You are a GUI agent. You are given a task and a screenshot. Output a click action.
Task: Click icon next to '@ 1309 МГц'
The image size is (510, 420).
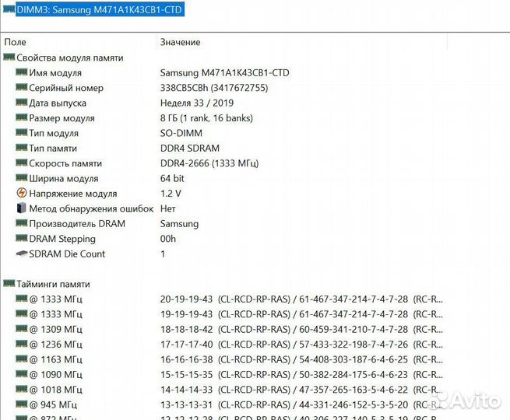point(22,328)
